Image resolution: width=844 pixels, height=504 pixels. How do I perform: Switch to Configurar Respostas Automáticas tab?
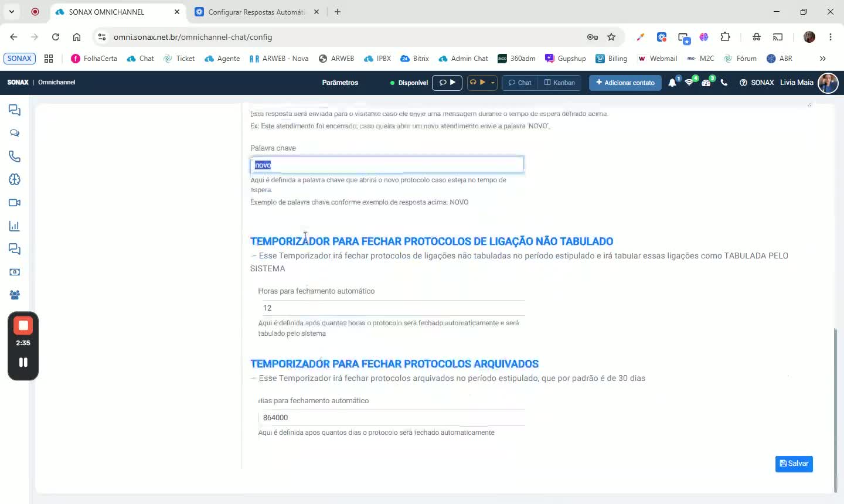[258, 12]
